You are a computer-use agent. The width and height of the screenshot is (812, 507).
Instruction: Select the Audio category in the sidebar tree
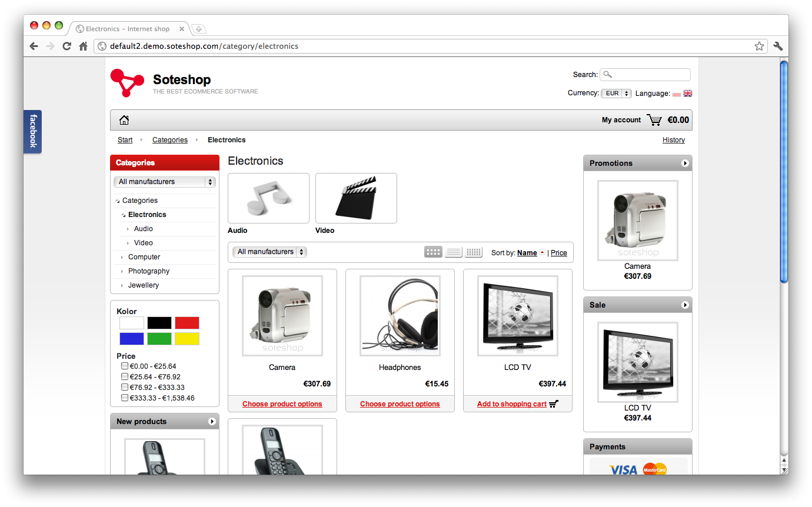point(143,229)
